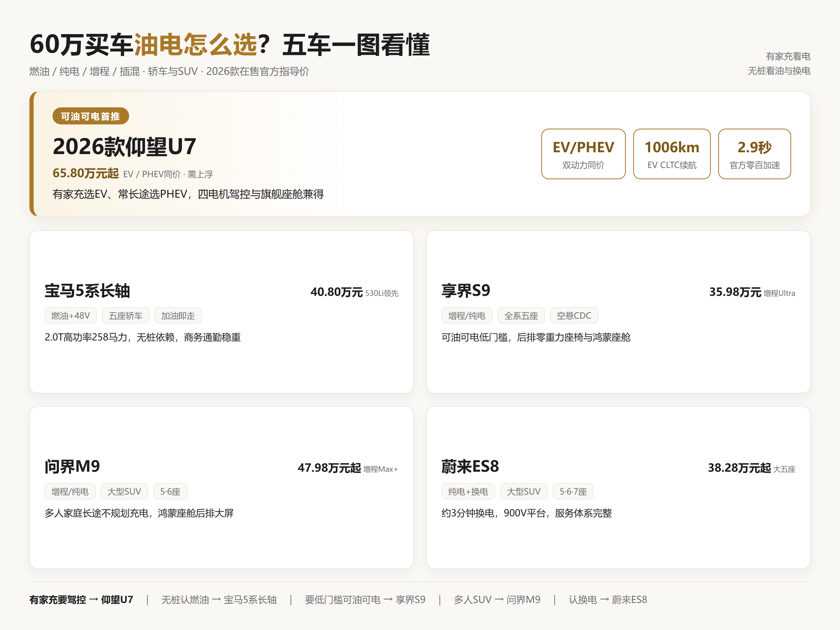Viewport: 840px width, 630px height.
Task: Click the 无桩看油与换电 note at top right
Action: tap(779, 71)
